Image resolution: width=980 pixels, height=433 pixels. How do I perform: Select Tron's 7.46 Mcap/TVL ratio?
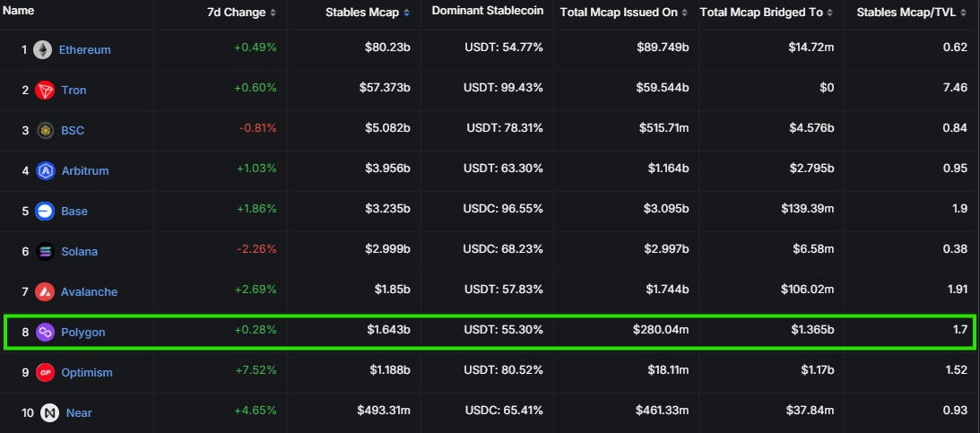pyautogui.click(x=955, y=88)
